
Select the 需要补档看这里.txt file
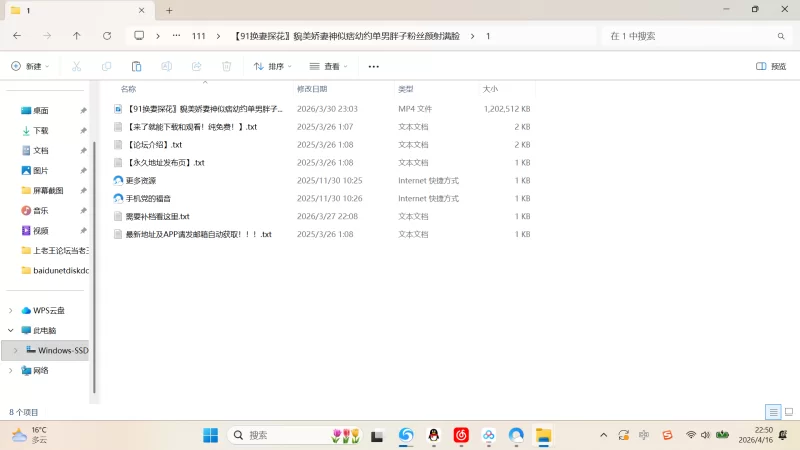coord(157,216)
